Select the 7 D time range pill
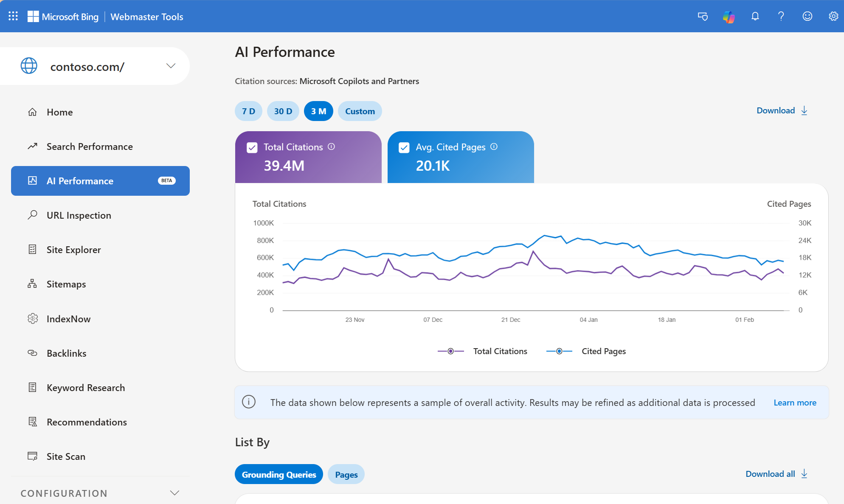This screenshot has height=504, width=844. pos(248,111)
